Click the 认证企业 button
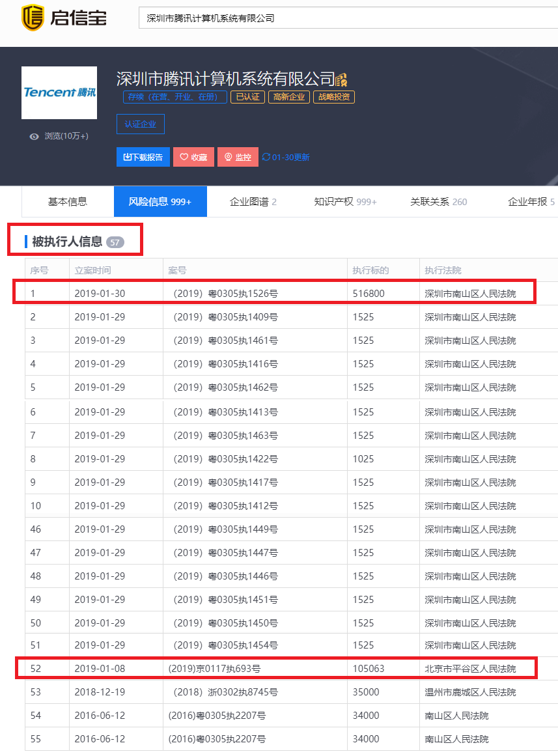The width and height of the screenshot is (558, 756). (141, 124)
